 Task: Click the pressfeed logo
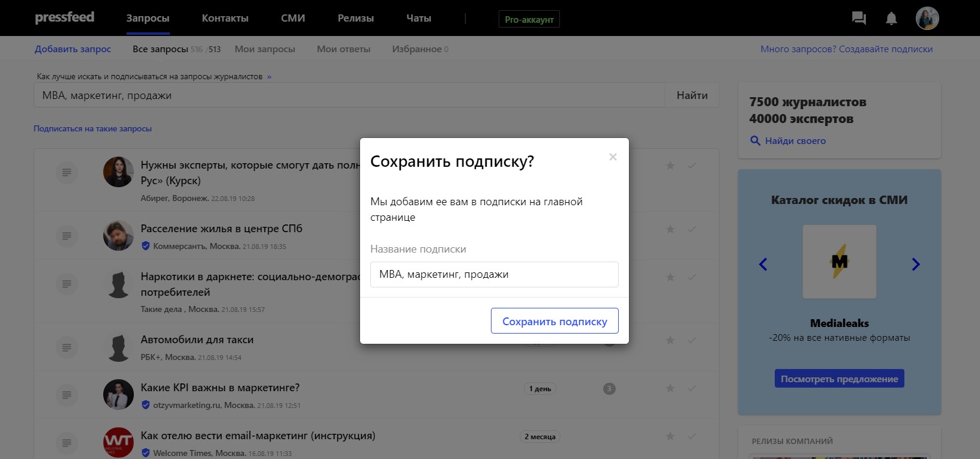(x=65, y=17)
